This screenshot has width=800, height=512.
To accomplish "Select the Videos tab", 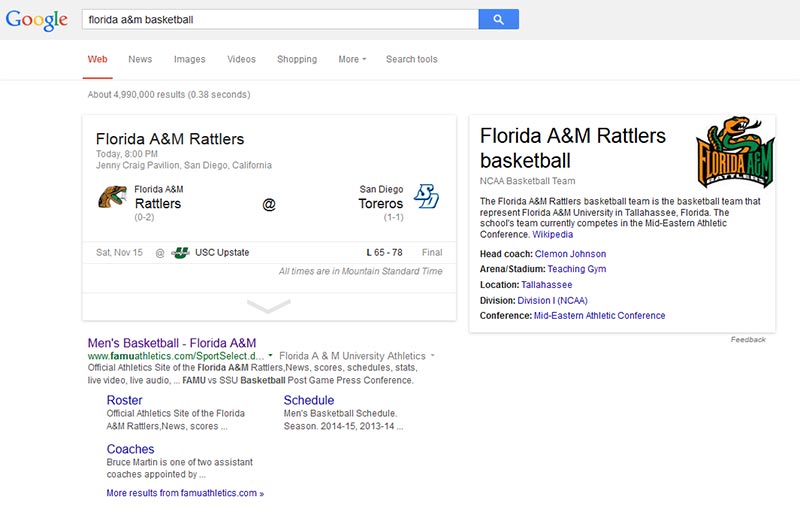I will (241, 59).
